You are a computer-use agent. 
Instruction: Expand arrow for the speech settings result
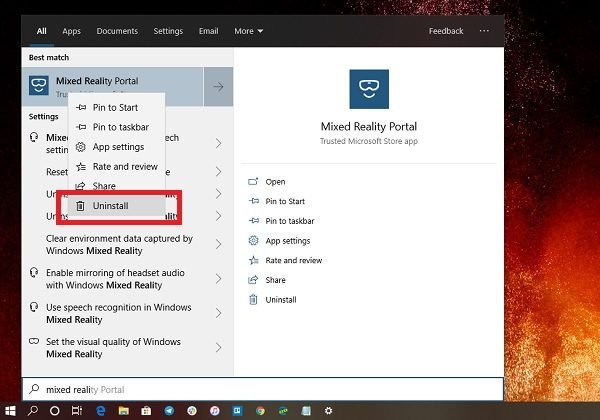click(218, 143)
